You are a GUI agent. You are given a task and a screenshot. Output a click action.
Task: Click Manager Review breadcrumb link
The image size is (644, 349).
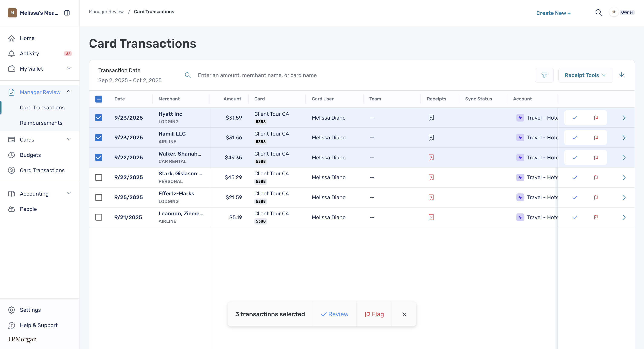(x=106, y=12)
